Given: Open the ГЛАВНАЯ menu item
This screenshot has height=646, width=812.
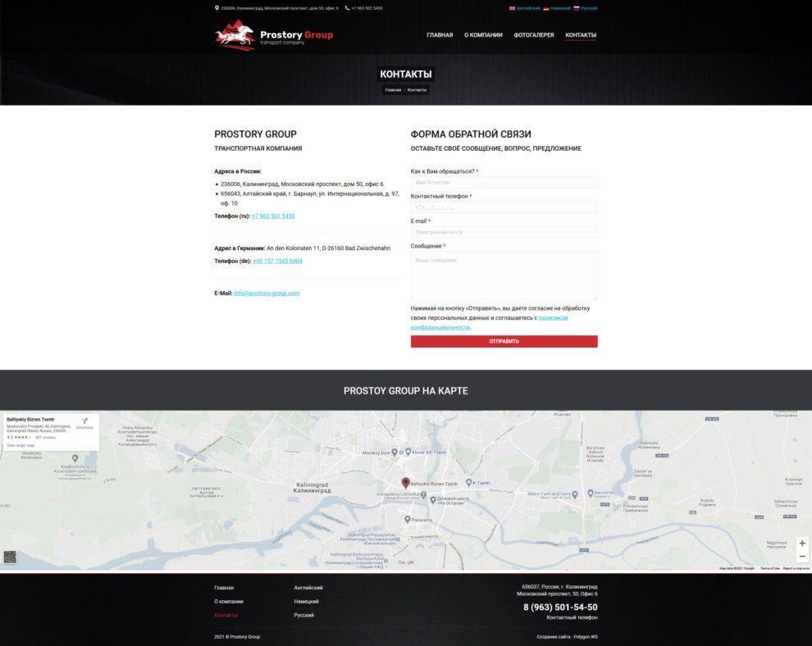Looking at the screenshot, I should [440, 35].
